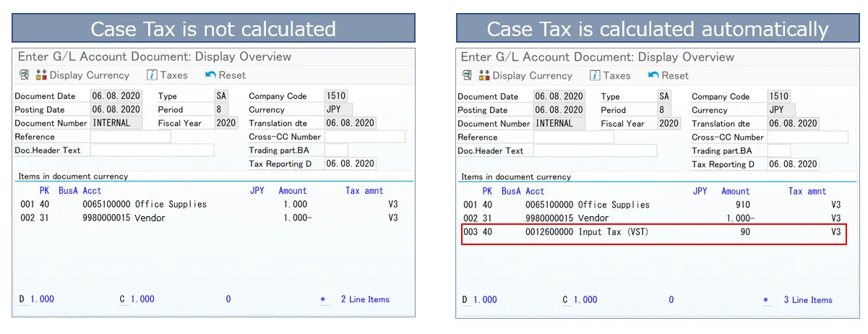Click the Cross-CC Number field in left panel
Image resolution: width=868 pixels, height=334 pixels.
pyautogui.click(x=364, y=137)
